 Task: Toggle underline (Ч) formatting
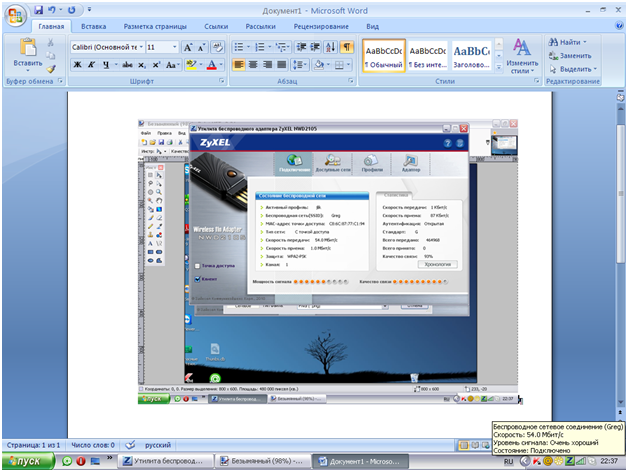[x=106, y=65]
